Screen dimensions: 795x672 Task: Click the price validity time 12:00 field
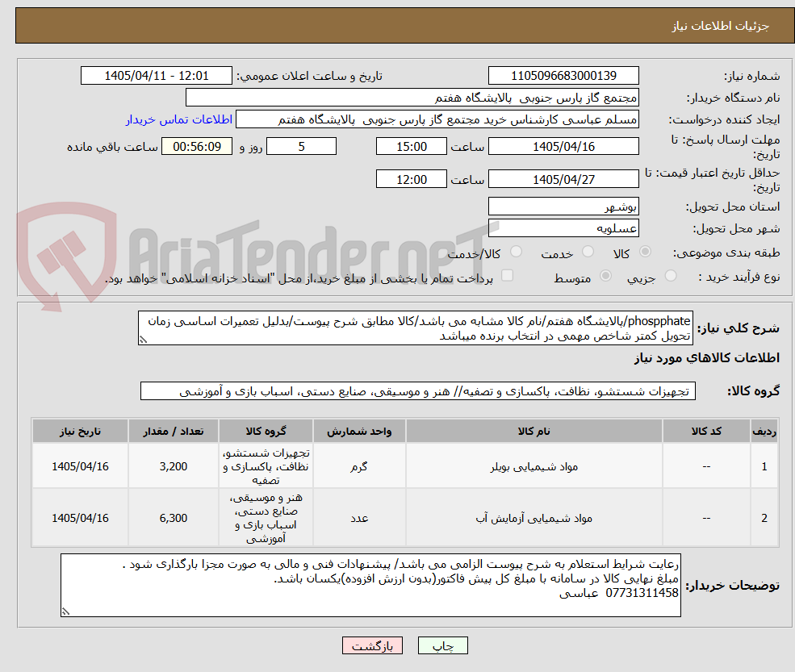tap(411, 179)
